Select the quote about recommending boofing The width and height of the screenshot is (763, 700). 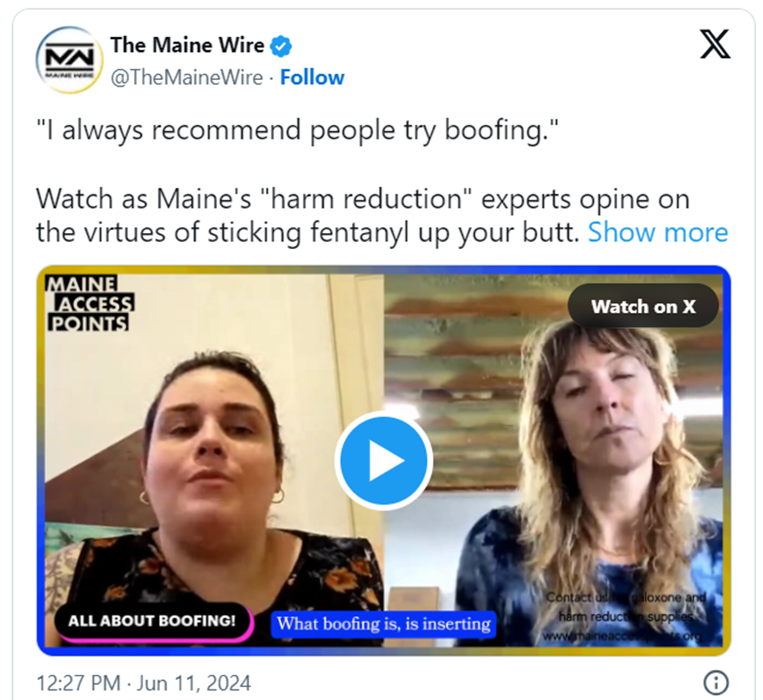coord(297,130)
